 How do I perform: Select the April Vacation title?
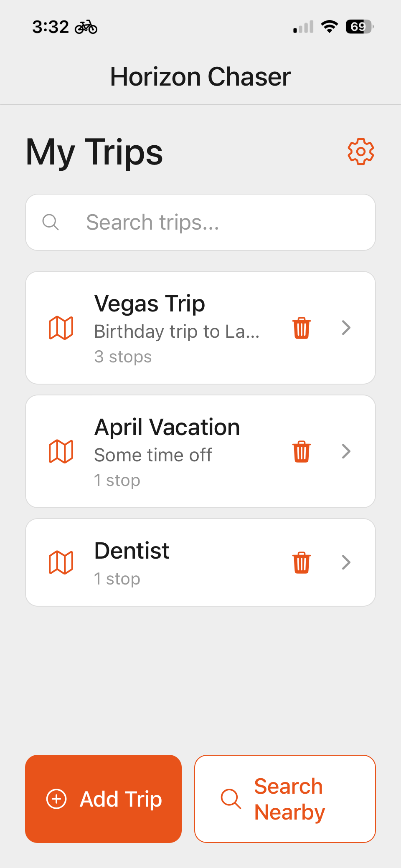167,427
